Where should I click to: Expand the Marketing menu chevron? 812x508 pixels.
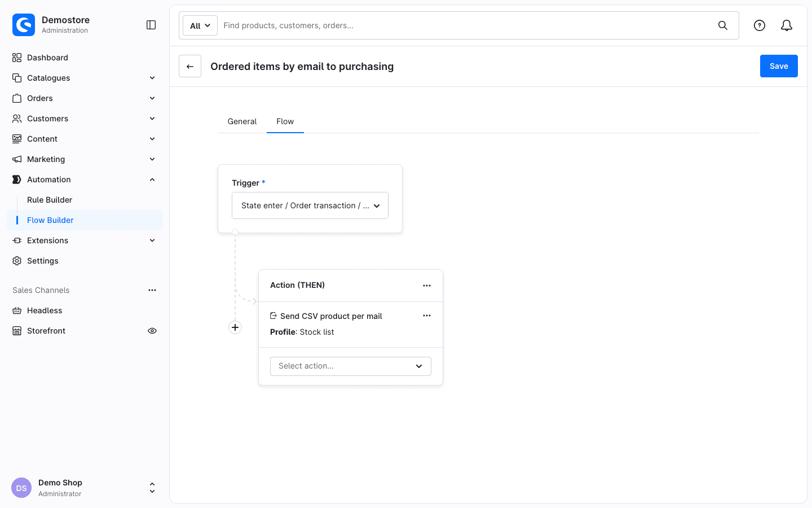152,159
